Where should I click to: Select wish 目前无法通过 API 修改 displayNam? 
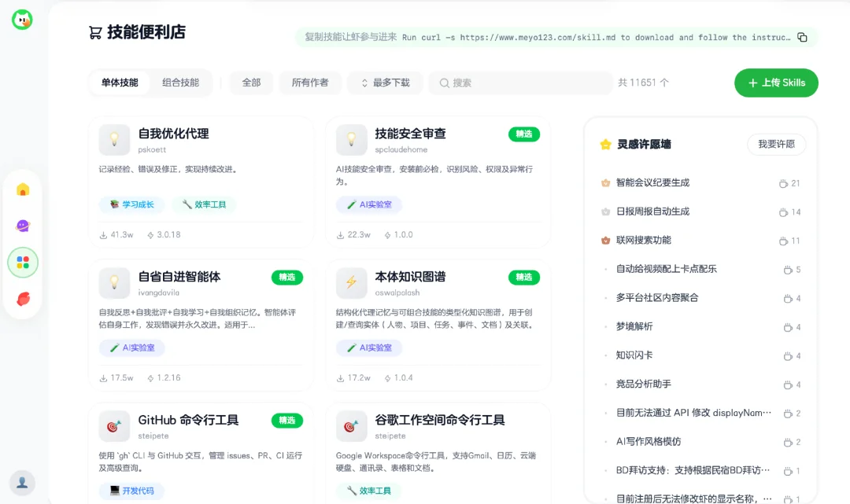point(693,413)
